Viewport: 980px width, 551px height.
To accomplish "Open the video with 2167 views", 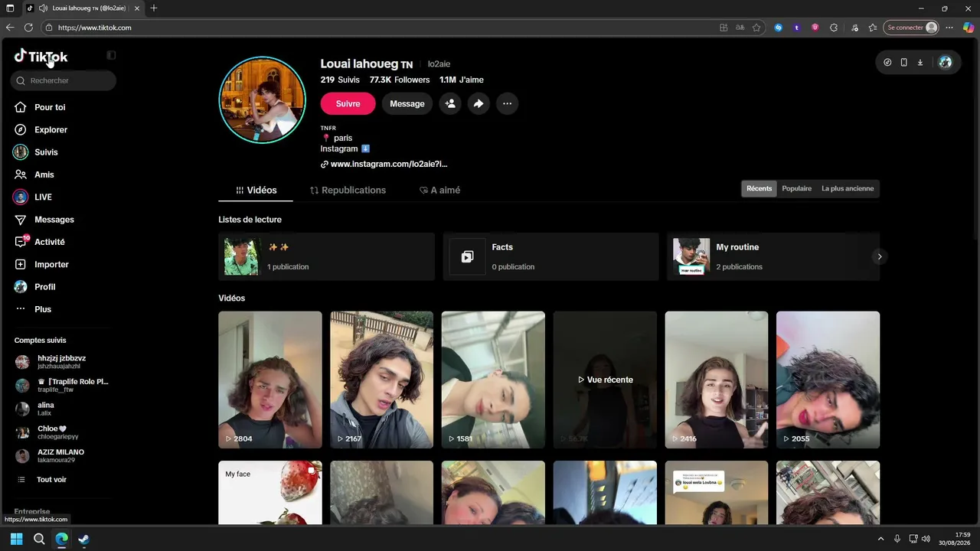I will click(x=382, y=380).
